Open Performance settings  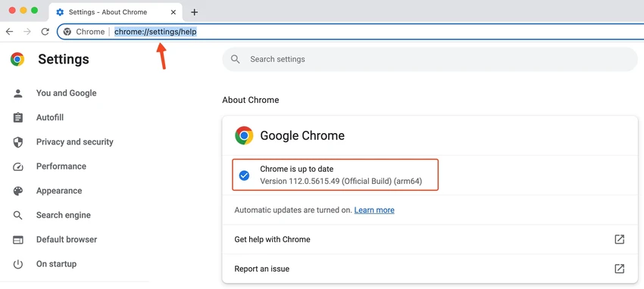(61, 166)
